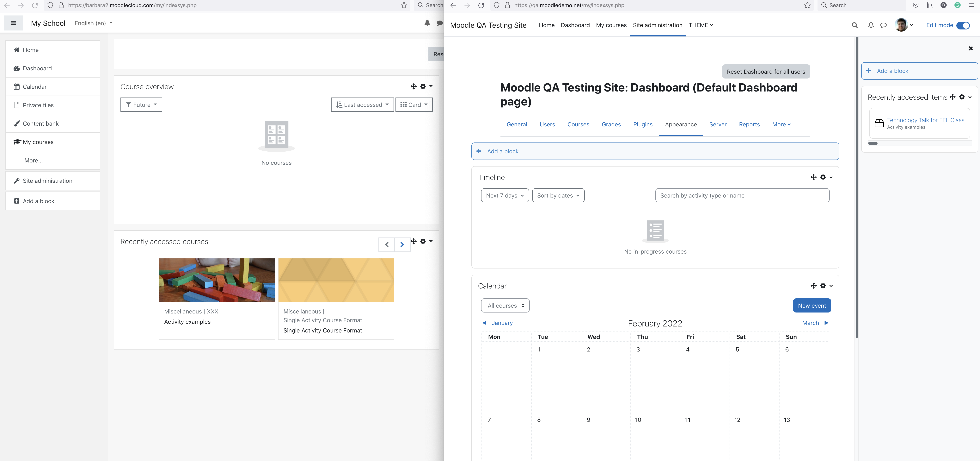Click move icon on Calendar block

[x=813, y=286]
